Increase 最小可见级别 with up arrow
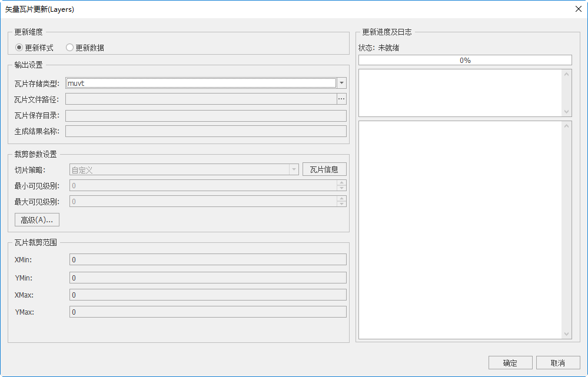 341,182
